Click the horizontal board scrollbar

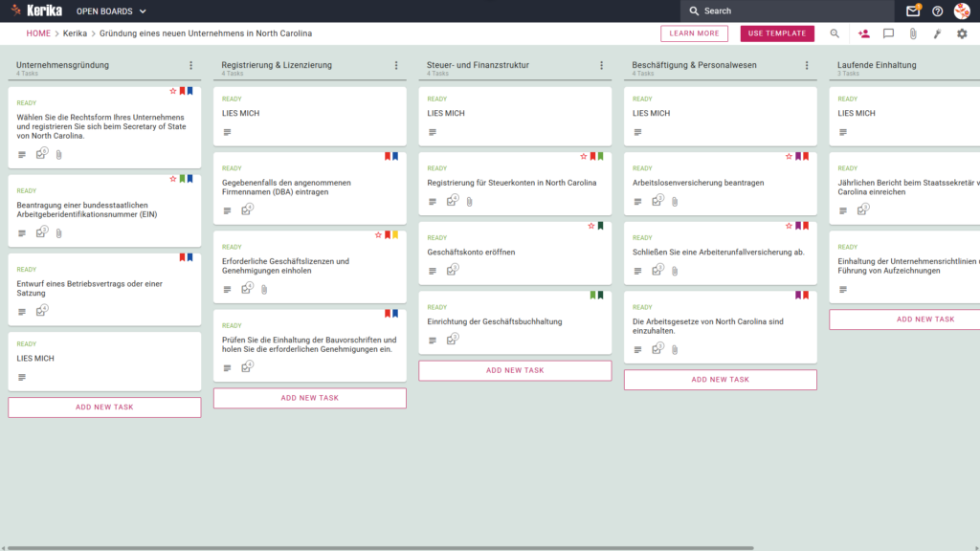pos(381,548)
